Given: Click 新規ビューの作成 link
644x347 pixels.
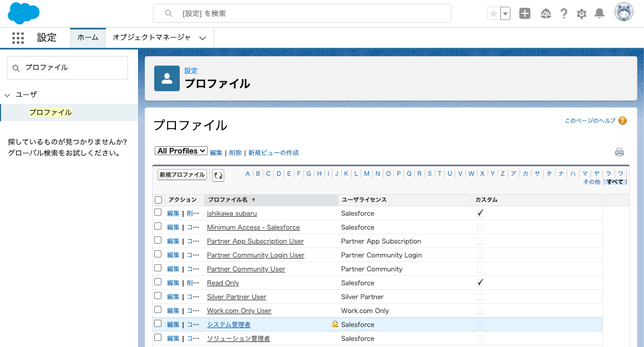Looking at the screenshot, I should point(273,152).
